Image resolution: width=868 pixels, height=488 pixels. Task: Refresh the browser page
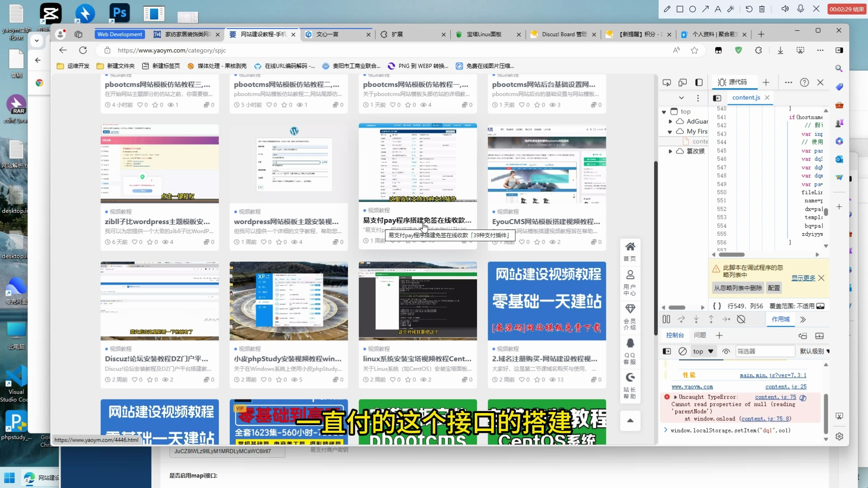pyautogui.click(x=83, y=50)
